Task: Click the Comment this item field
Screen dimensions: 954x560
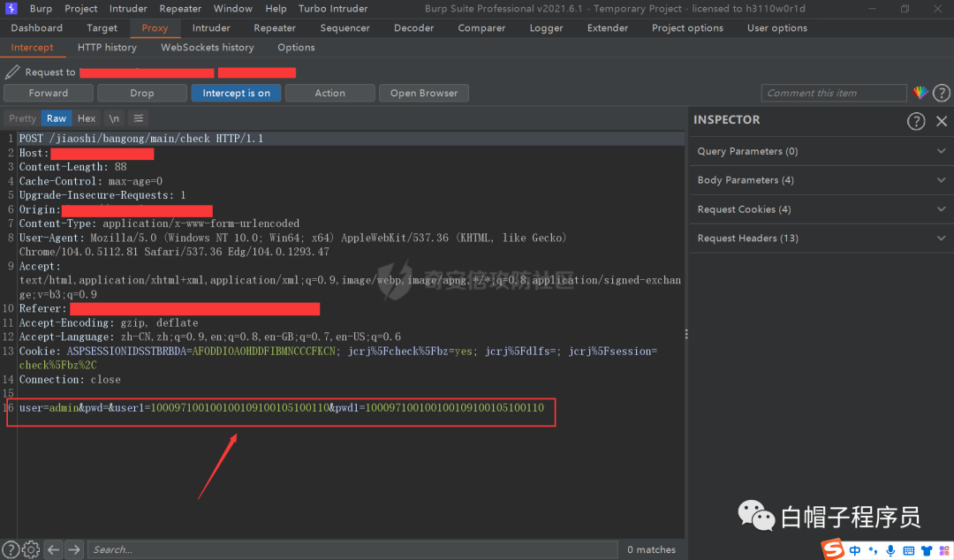Action: coord(834,93)
